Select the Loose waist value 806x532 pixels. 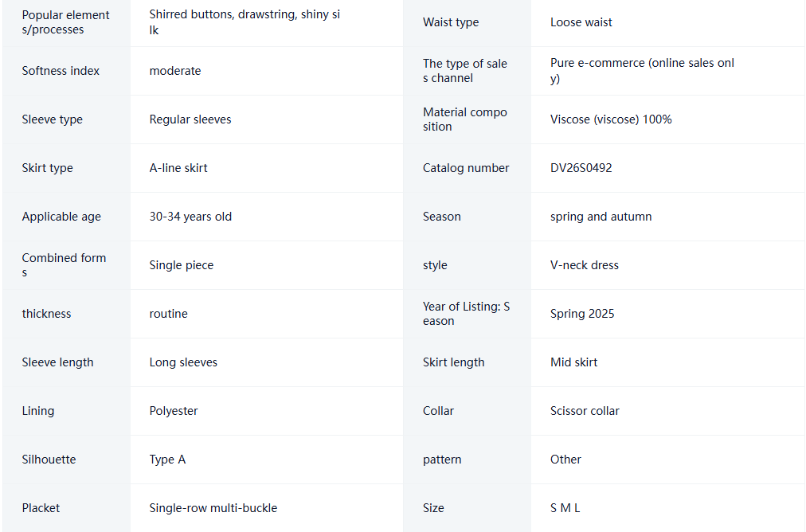click(581, 22)
